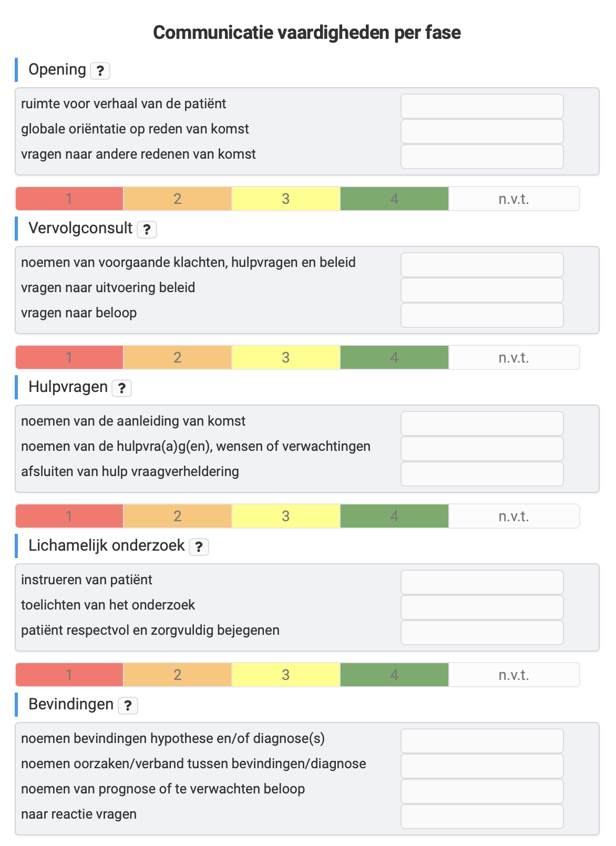Click the field for 'ruimte voor verhaal van de patiënt'
Image resolution: width=616 pixels, height=846 pixels.
pos(481,106)
